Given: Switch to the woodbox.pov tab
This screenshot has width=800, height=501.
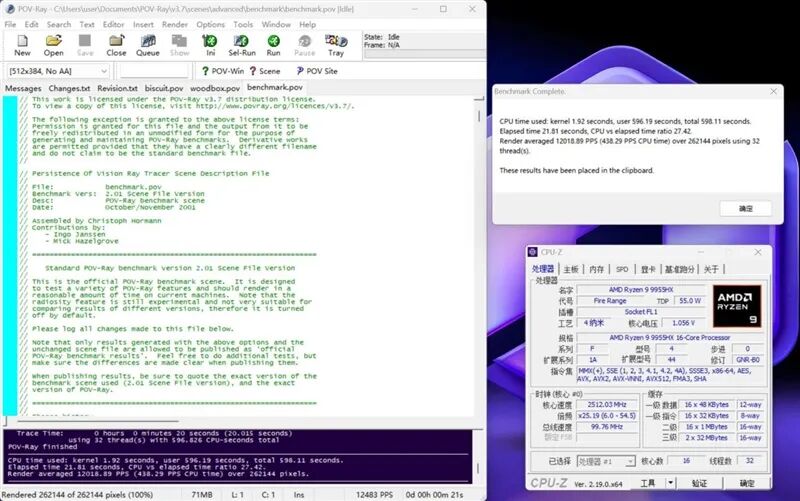Looking at the screenshot, I should pyautogui.click(x=215, y=88).
